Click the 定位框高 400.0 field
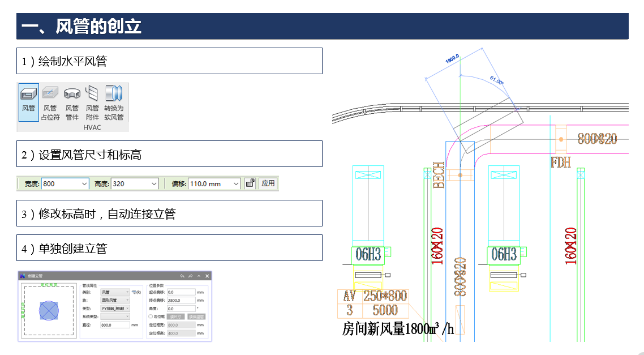This screenshot has height=355, width=644. [x=181, y=333]
